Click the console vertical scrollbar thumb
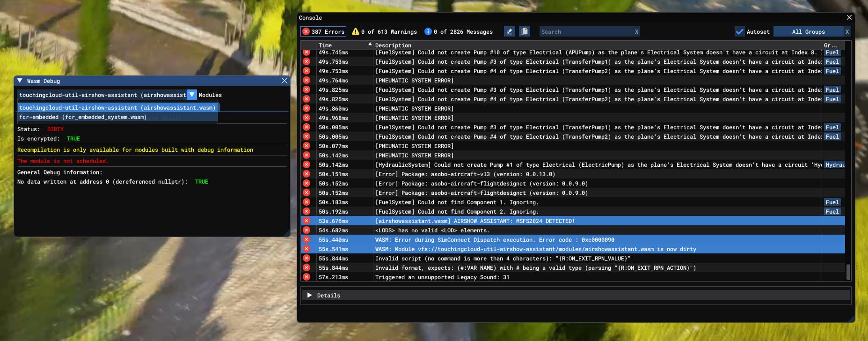Screen dimensions: 868x341 (x=848, y=272)
